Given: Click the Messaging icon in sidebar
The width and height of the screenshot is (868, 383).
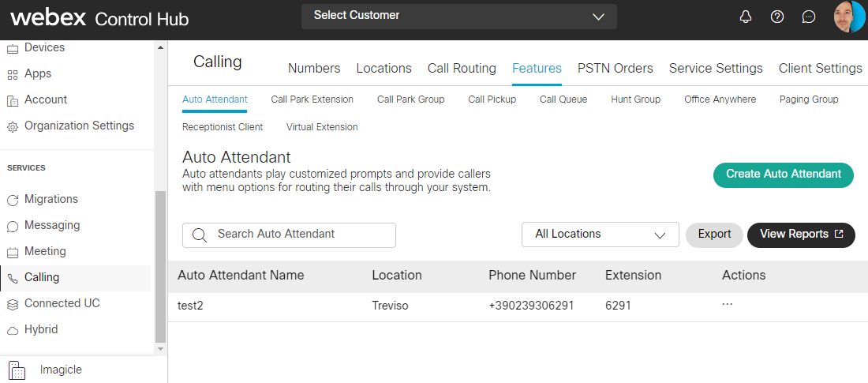Looking at the screenshot, I should 12,226.
